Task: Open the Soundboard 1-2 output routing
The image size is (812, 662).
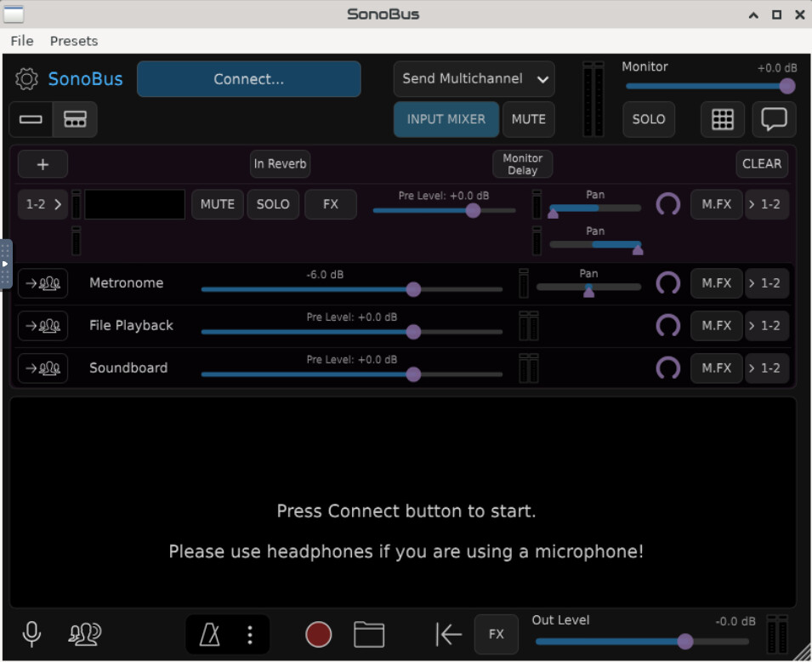Action: coord(766,368)
